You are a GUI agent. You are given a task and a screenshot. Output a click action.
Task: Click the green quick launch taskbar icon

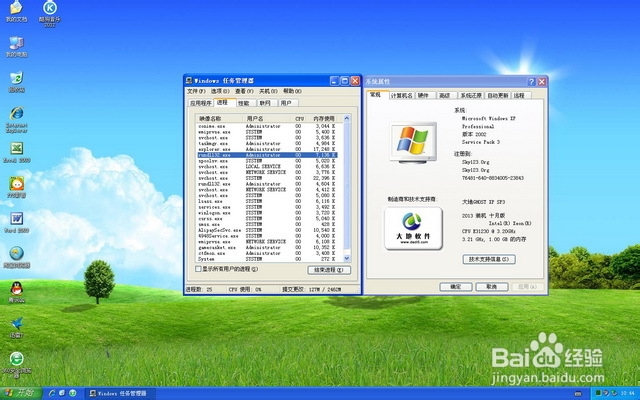pyautogui.click(x=73, y=393)
